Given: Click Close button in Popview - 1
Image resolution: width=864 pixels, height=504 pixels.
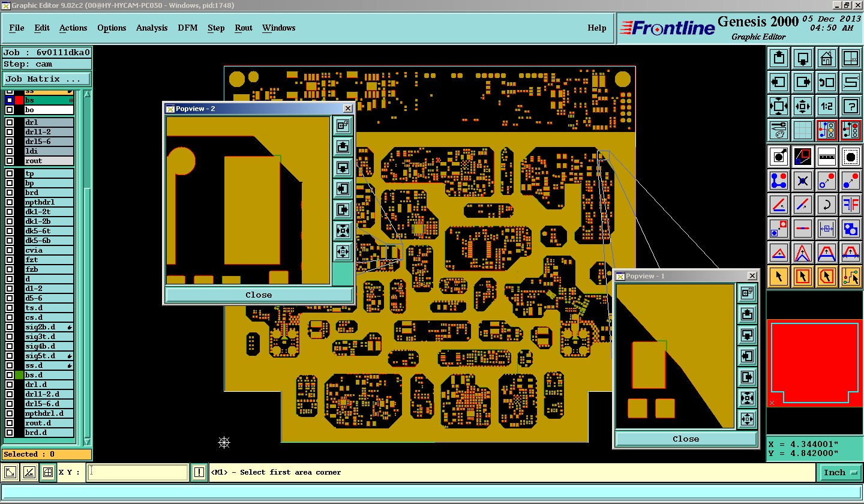Looking at the screenshot, I should [x=686, y=439].
